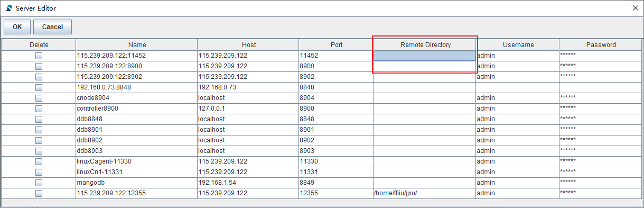The image size is (644, 208).
Task: Click host cell 192.168.1.54
Action: (248, 183)
